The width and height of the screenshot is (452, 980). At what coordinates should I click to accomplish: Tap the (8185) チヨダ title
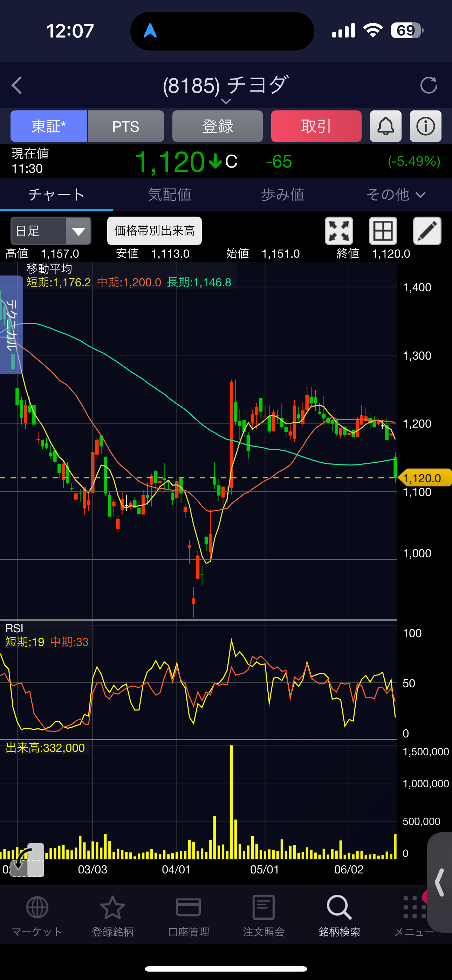click(226, 85)
